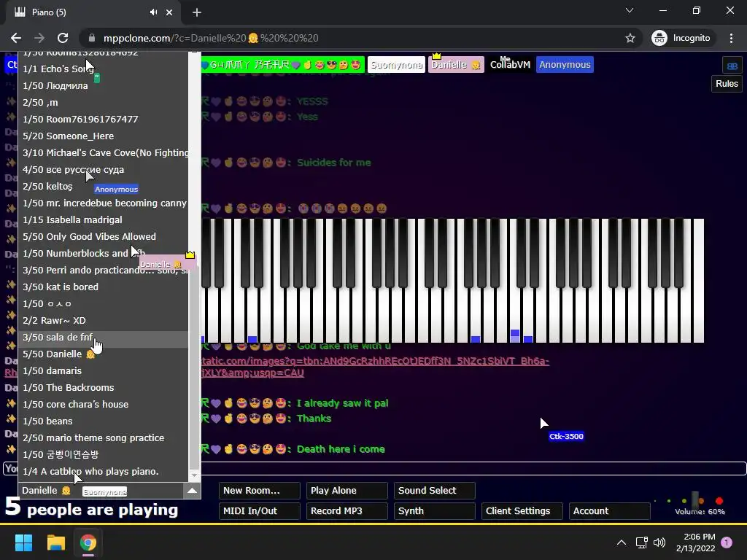Open the Windows Start menu
747x560 pixels.
23,542
